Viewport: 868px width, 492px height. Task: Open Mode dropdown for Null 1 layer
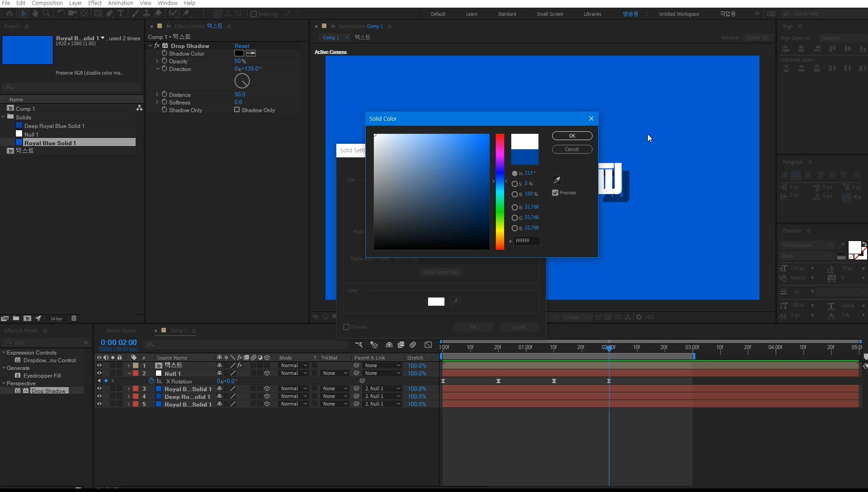pyautogui.click(x=293, y=374)
